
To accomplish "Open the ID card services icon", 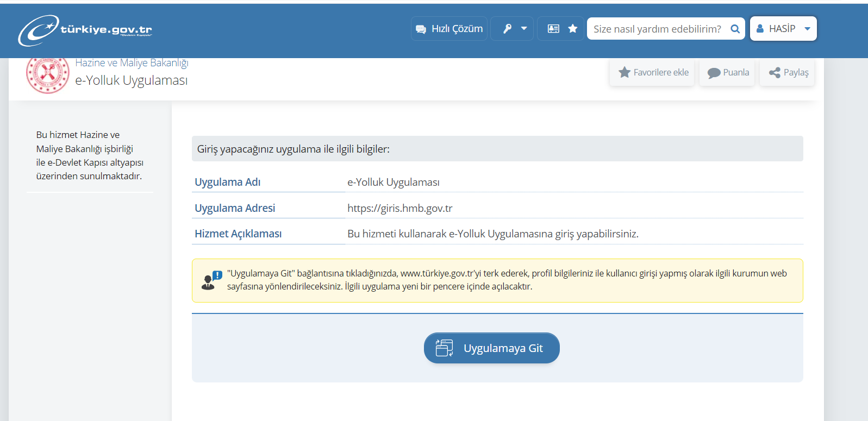I will coord(553,29).
